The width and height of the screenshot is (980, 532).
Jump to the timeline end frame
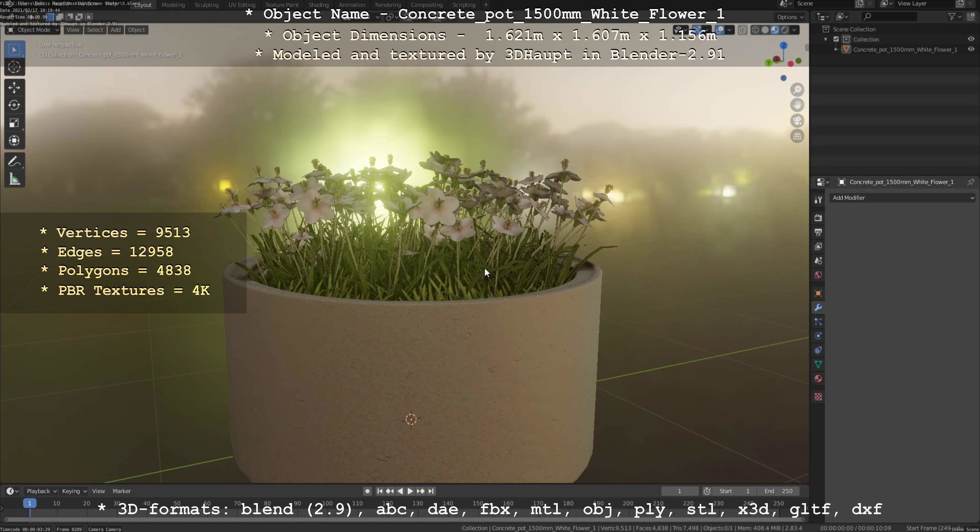click(x=431, y=491)
